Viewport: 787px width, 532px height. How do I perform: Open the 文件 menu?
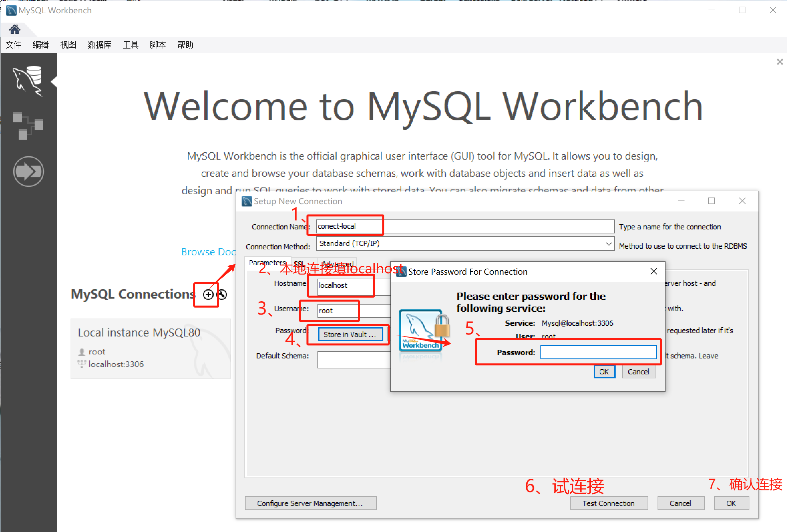14,45
